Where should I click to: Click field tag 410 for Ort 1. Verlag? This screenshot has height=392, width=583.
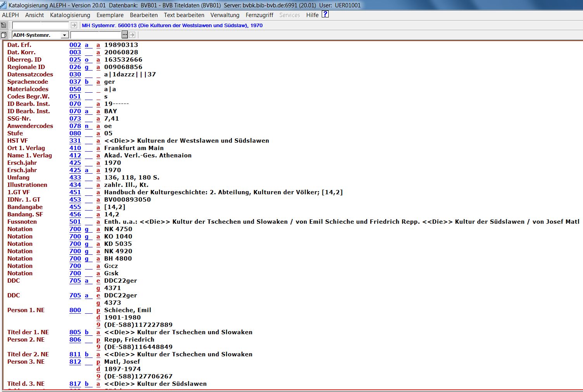(75, 148)
